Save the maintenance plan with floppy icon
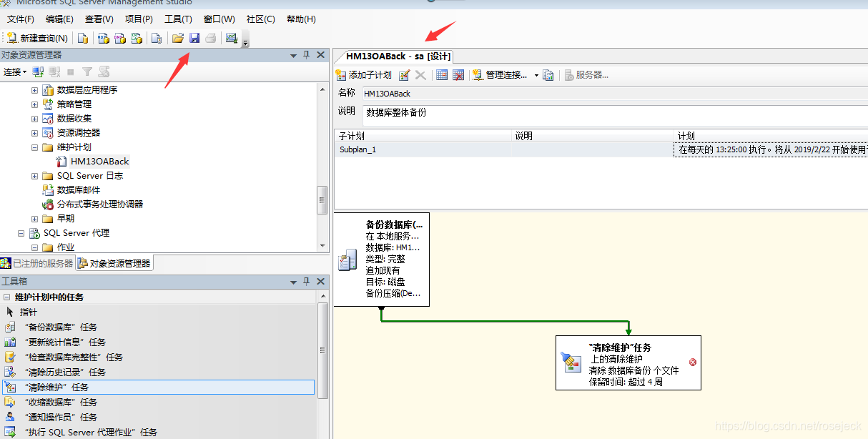The height and width of the screenshot is (439, 868). 194,38
